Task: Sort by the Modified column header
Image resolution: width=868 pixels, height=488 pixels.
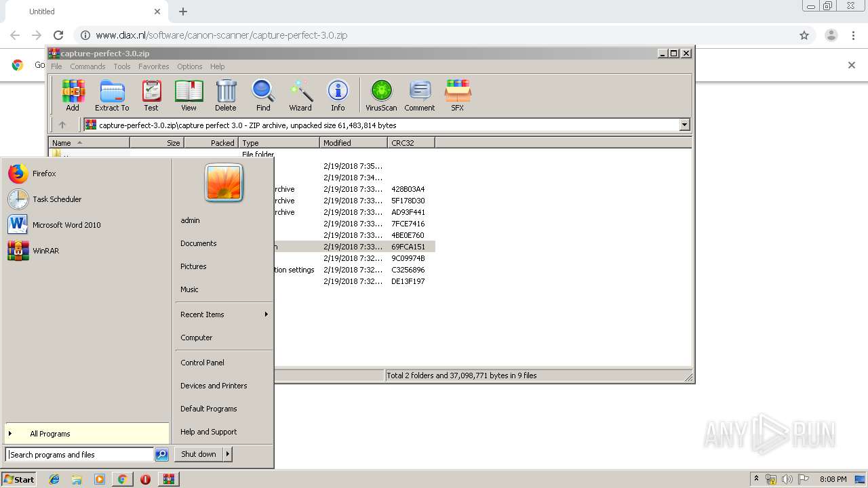Action: point(353,143)
